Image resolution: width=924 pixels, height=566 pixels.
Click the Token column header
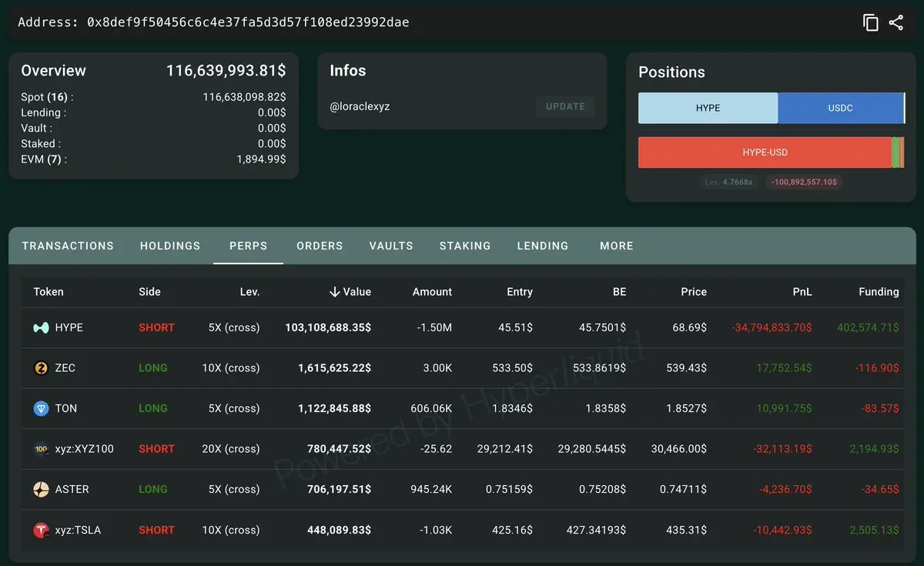tap(49, 292)
